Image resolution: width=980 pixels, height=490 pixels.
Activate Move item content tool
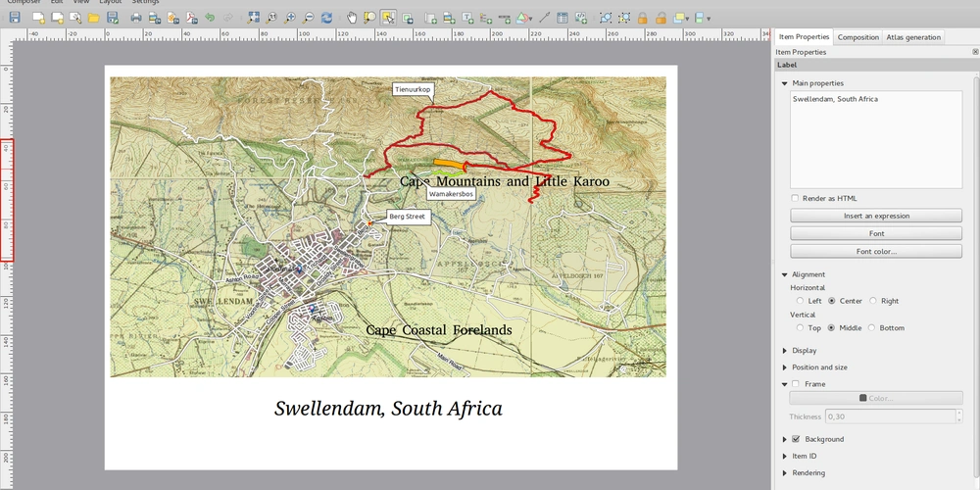coord(407,18)
